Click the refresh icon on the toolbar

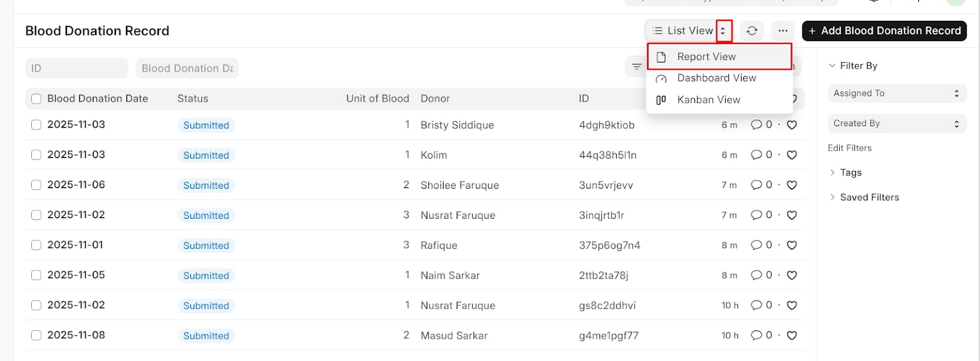[752, 31]
